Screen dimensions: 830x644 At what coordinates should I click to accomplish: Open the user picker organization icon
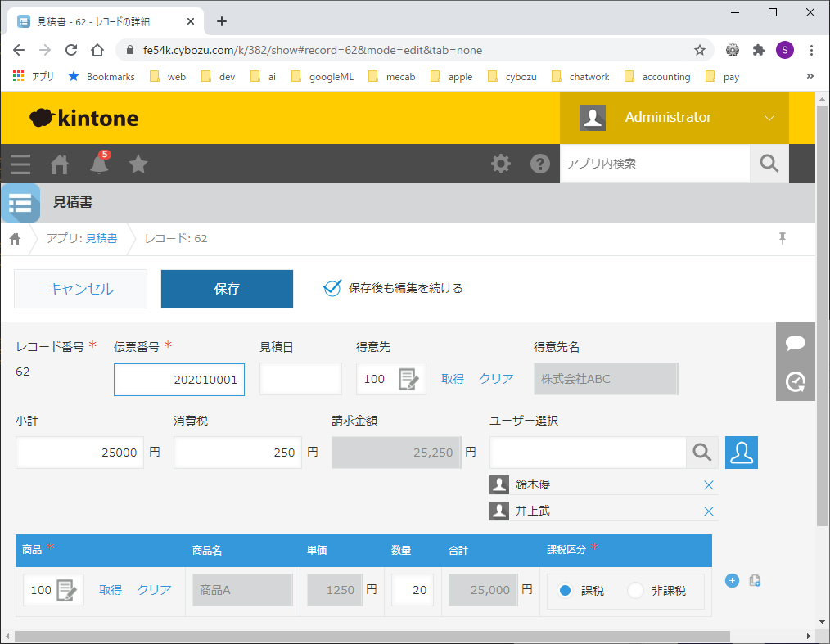[742, 453]
